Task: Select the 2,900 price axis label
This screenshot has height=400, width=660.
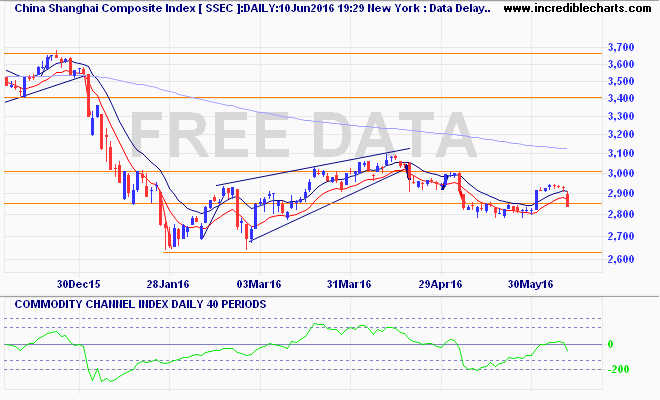Action: coord(621,194)
